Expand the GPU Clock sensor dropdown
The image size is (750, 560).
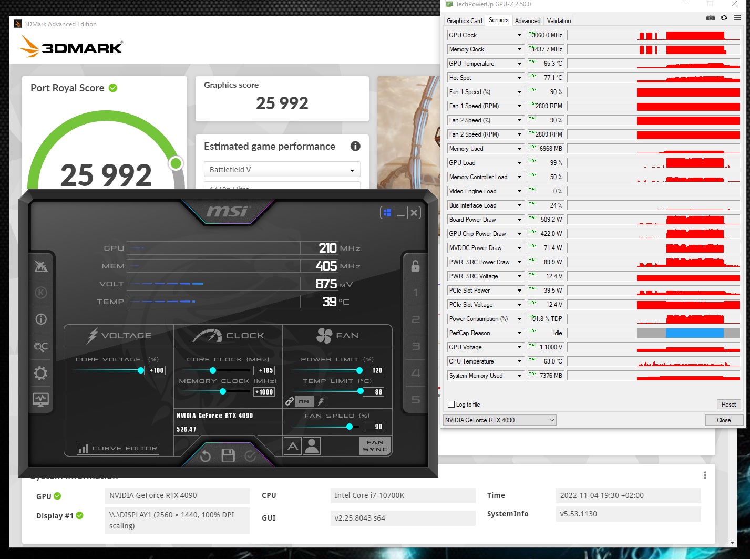(519, 35)
